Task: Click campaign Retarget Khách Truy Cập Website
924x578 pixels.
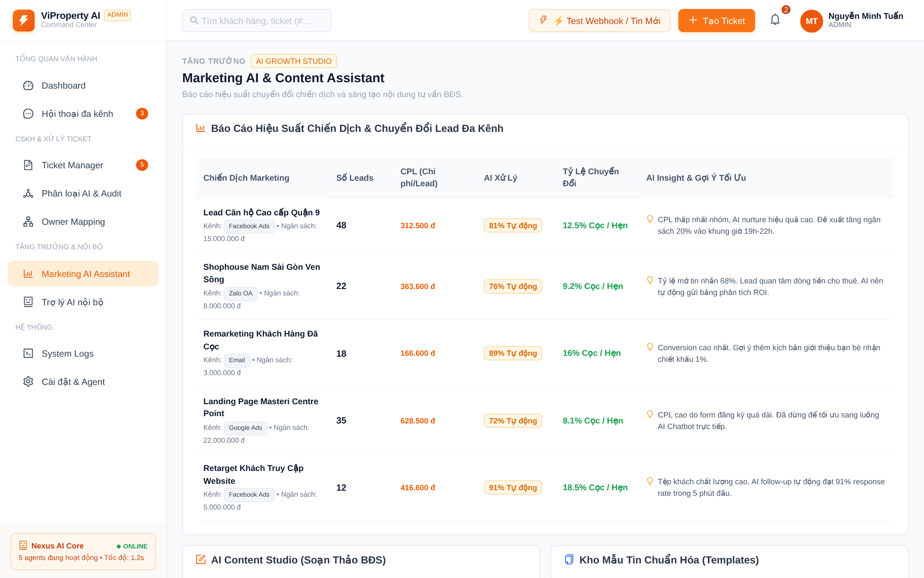Action: coord(253,474)
